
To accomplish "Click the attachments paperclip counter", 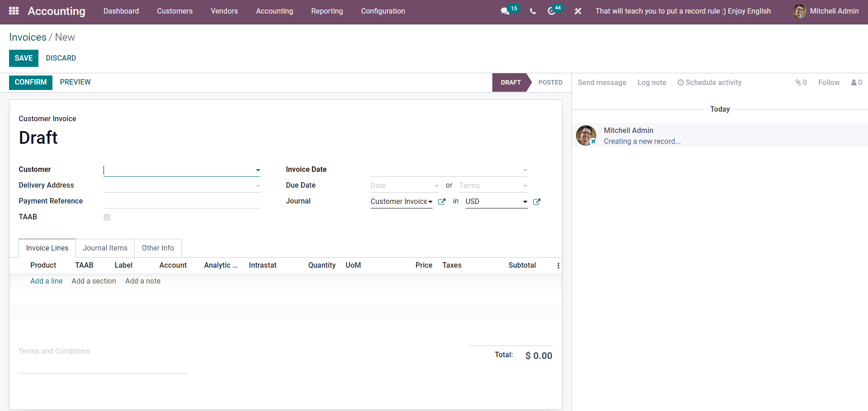I will (801, 82).
